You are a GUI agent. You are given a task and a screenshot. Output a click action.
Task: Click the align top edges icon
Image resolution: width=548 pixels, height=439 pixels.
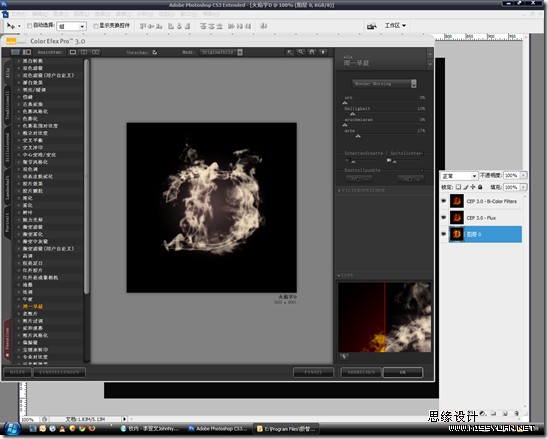click(143, 26)
